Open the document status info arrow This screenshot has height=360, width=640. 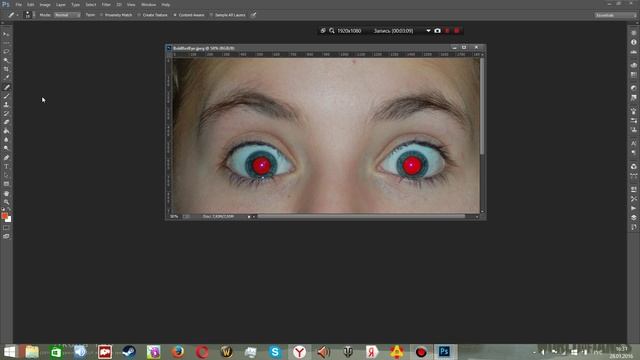[249, 217]
